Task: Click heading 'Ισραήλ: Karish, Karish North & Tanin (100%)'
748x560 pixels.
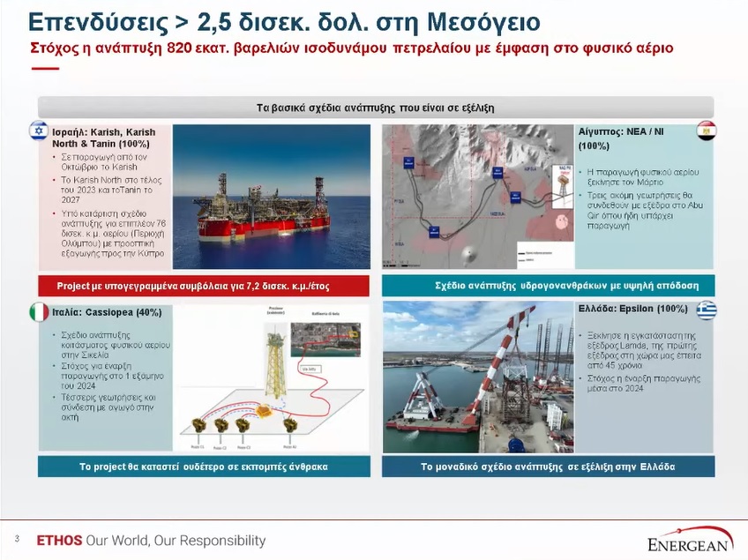Action: 104,138
